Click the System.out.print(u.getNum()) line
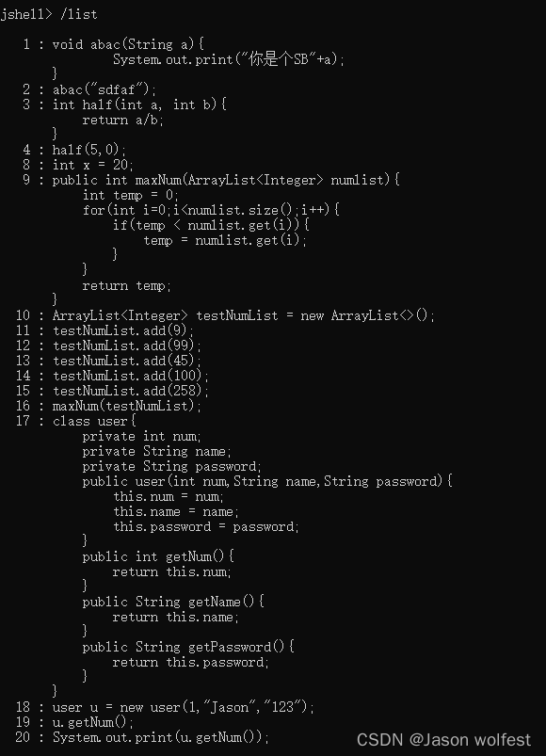 point(161,737)
